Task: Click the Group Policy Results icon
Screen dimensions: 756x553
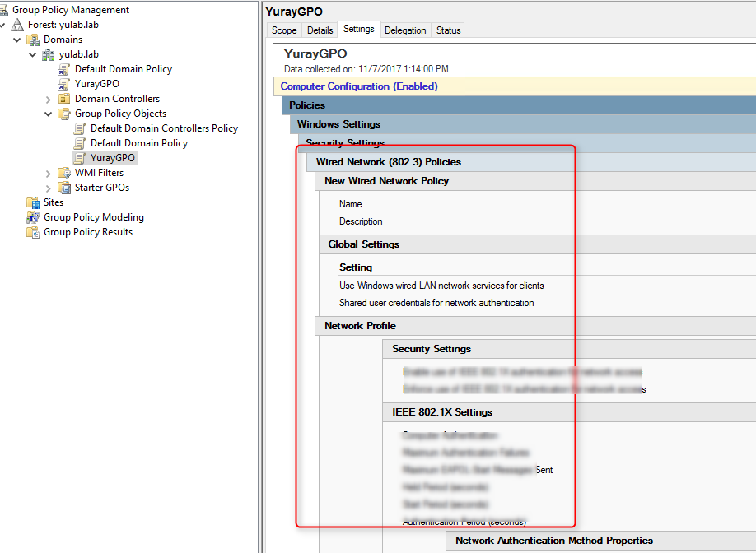Action: pyautogui.click(x=33, y=232)
